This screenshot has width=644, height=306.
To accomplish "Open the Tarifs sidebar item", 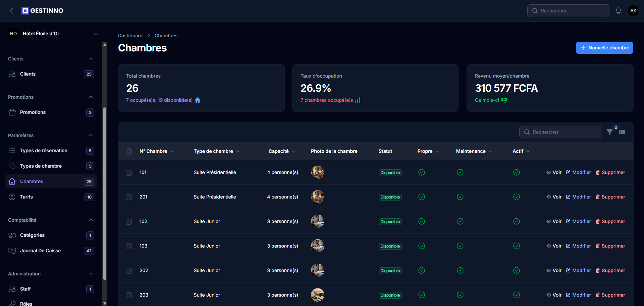I will [51, 197].
